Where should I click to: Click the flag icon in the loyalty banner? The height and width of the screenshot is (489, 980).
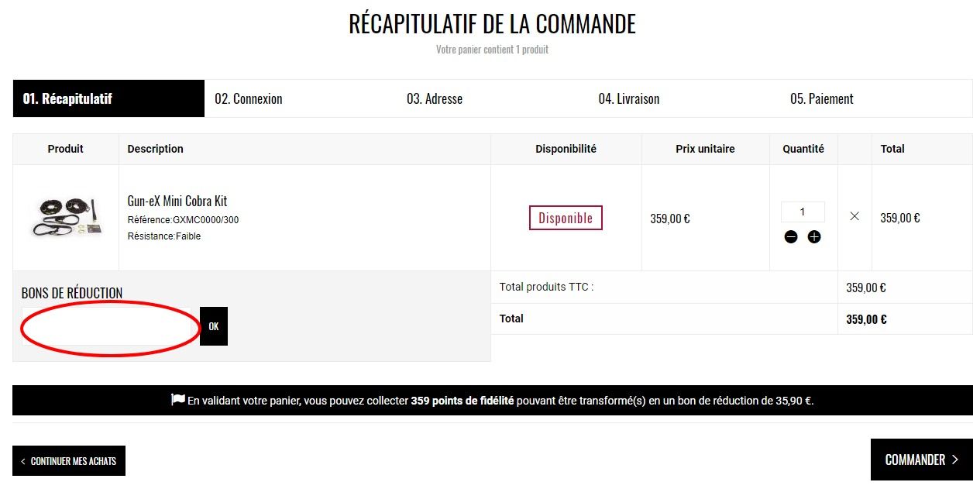(x=177, y=398)
